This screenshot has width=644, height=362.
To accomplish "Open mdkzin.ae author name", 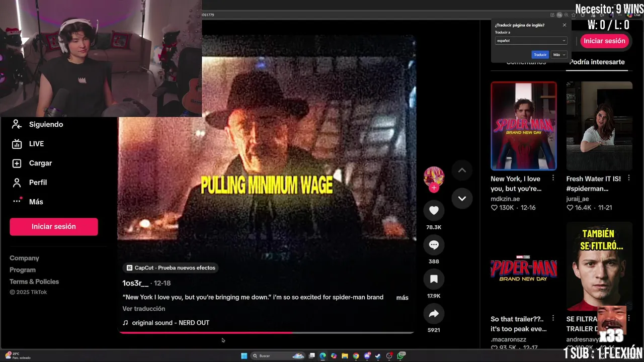I will click(505, 199).
